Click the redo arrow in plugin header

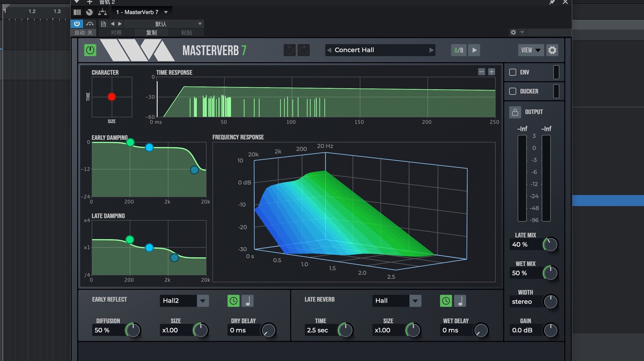304,50
